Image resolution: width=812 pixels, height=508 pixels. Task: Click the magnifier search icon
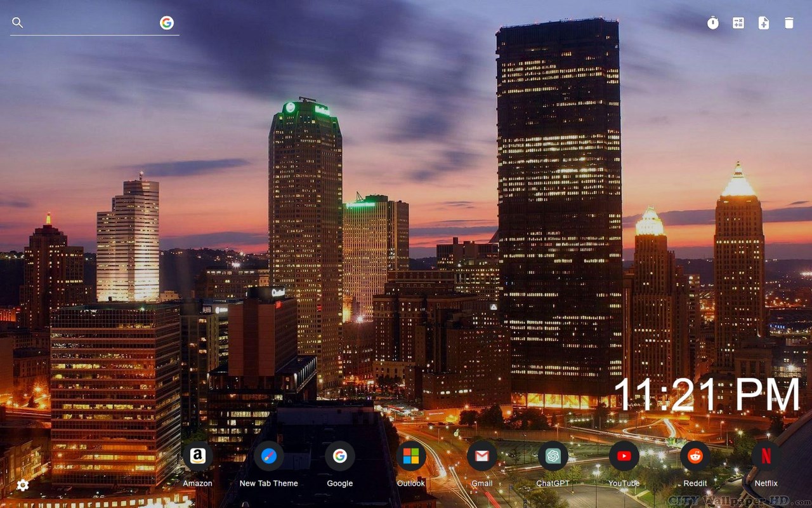(18, 23)
